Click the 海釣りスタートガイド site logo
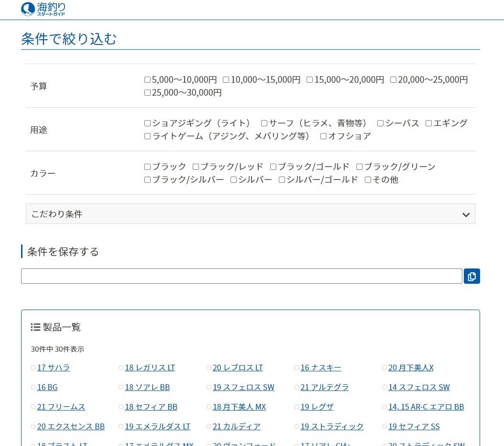504x446 pixels. pyautogui.click(x=43, y=9)
